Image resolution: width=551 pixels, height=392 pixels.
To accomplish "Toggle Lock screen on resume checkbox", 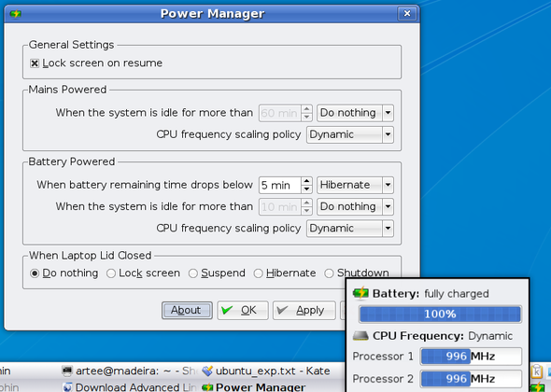I will click(x=35, y=63).
